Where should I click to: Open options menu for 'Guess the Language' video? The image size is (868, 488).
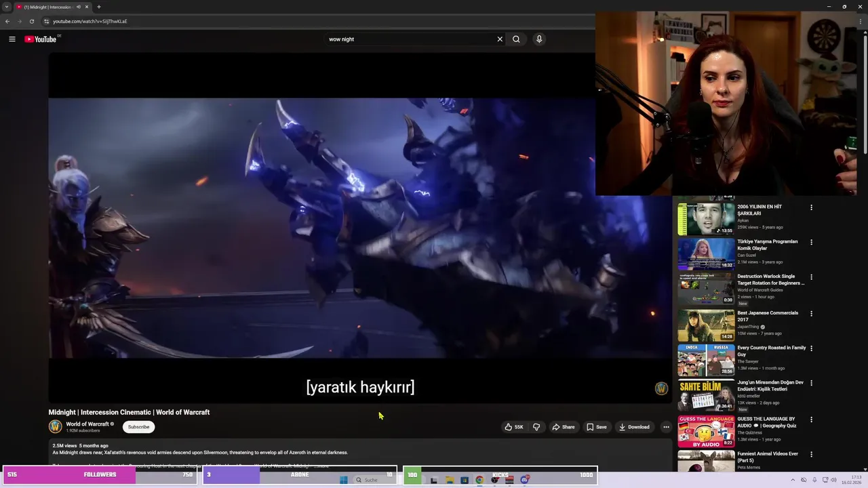tap(811, 420)
